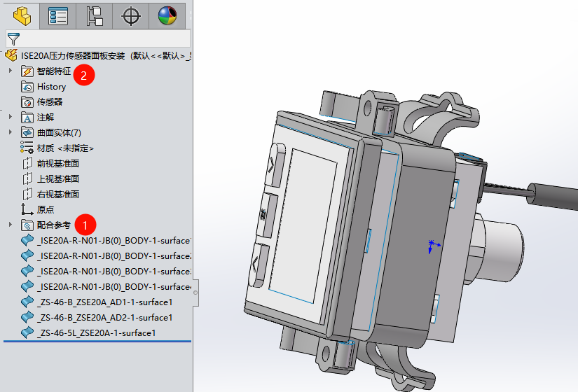This screenshot has width=578, height=392.
Task: Click the 原点 origin icon
Action: pos(27,209)
